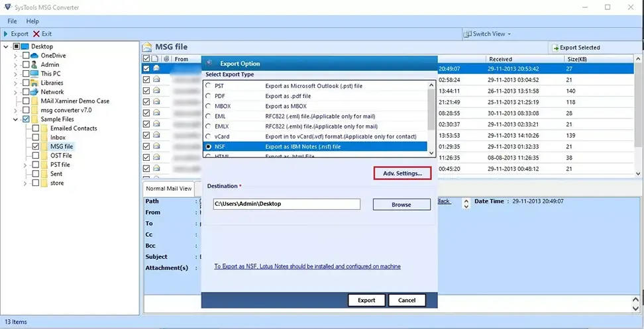Select the NSF export radio button
Screen dimensions: 644x329
click(209, 146)
